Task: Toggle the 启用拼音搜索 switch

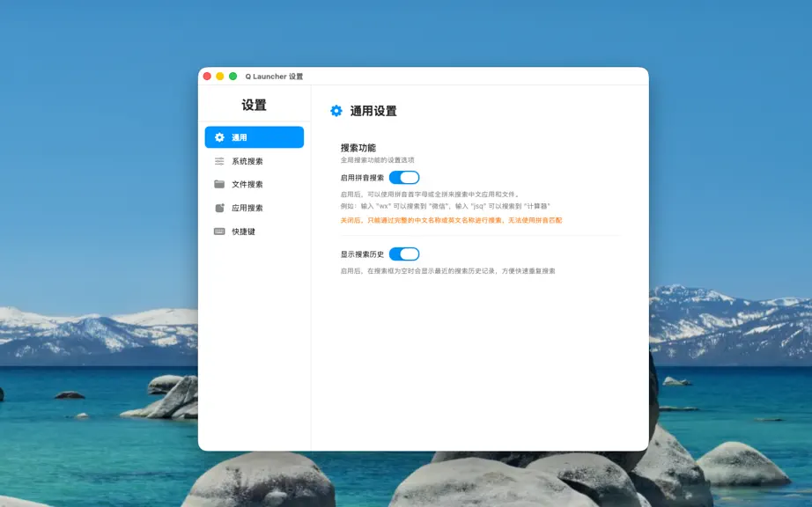Action: coord(404,178)
